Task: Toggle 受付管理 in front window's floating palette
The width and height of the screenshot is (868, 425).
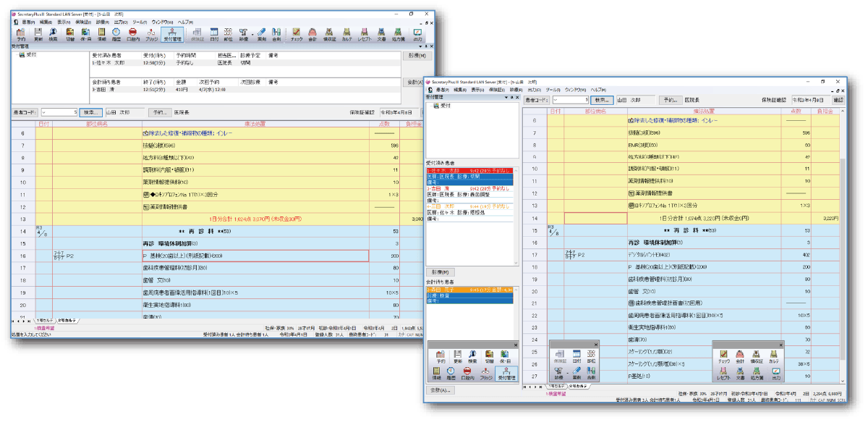Action: (506, 374)
